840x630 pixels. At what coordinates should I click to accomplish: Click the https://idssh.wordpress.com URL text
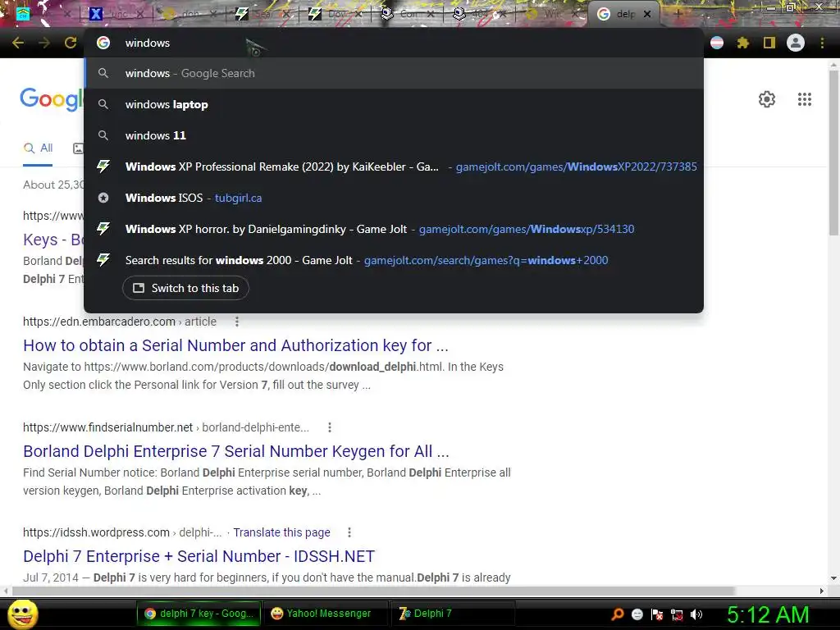coord(96,532)
